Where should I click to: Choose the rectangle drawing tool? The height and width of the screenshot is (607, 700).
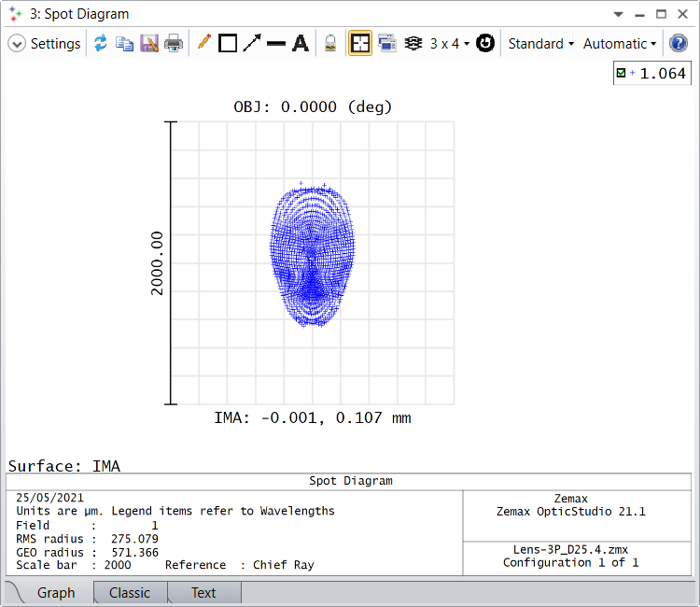[228, 43]
